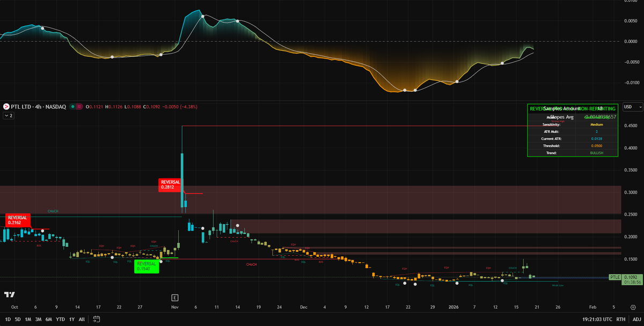Select the 1Y time range
This screenshot has width=644, height=326.
(x=71, y=319)
